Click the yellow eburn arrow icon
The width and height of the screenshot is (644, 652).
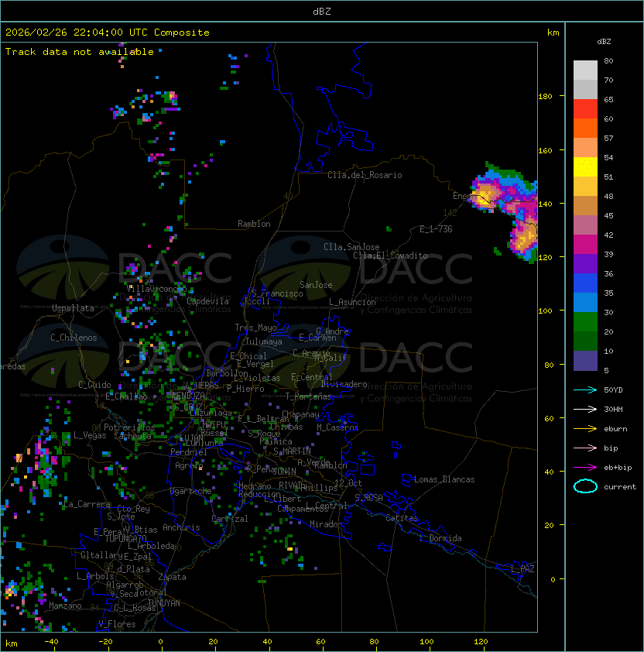pos(585,429)
